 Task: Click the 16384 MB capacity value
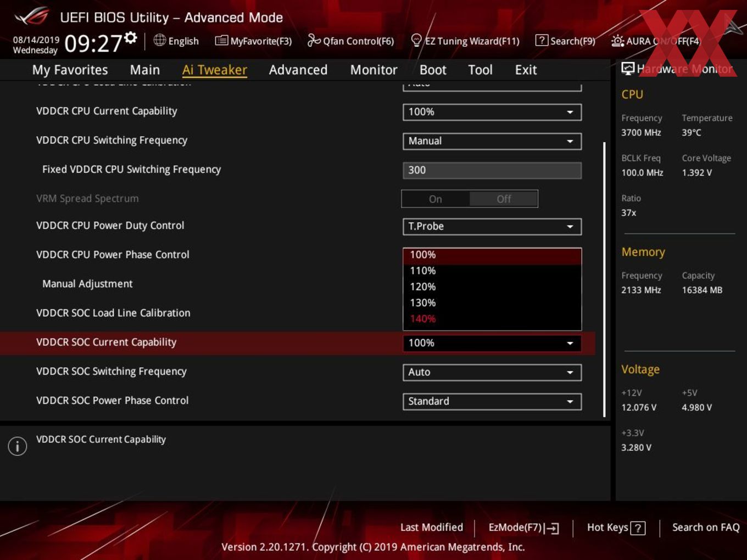[702, 290]
